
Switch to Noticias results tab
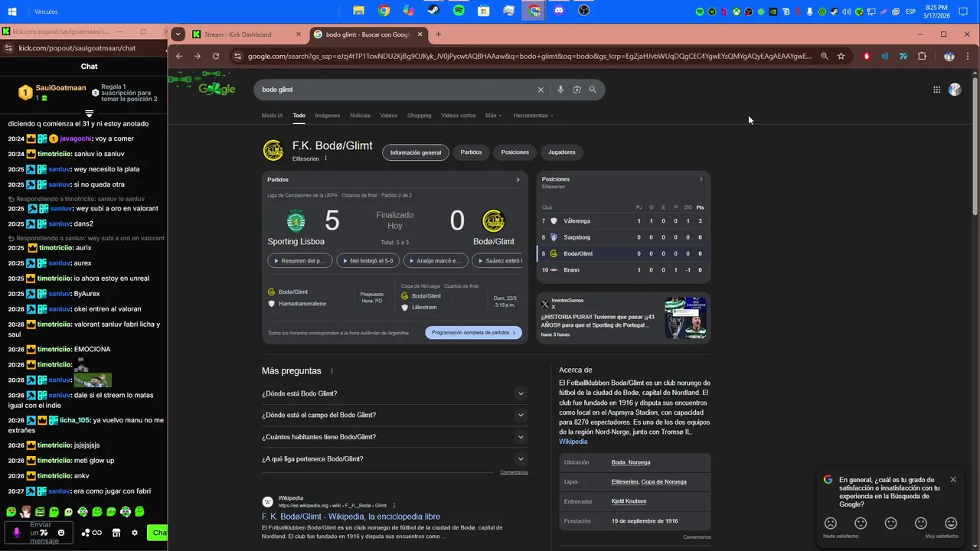pos(360,116)
